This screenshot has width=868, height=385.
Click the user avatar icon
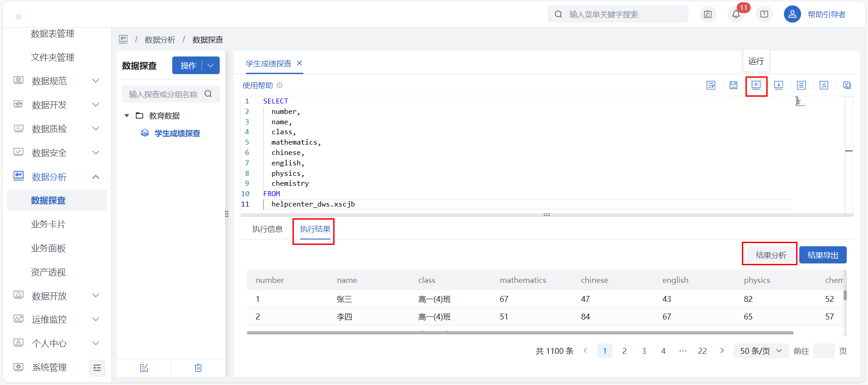[792, 14]
